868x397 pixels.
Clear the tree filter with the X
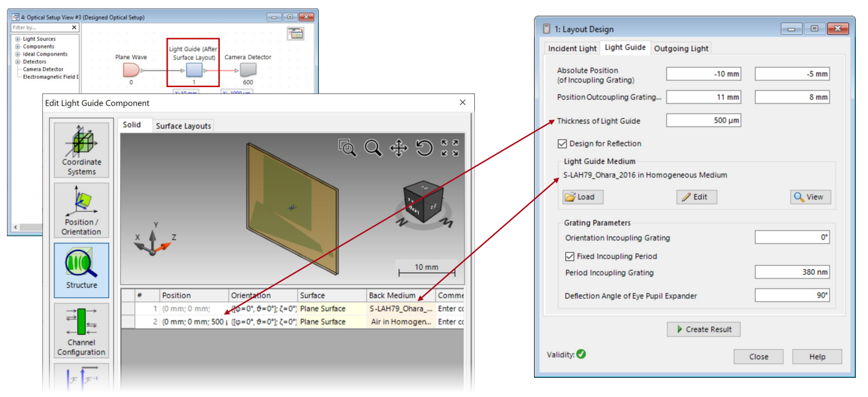point(74,27)
